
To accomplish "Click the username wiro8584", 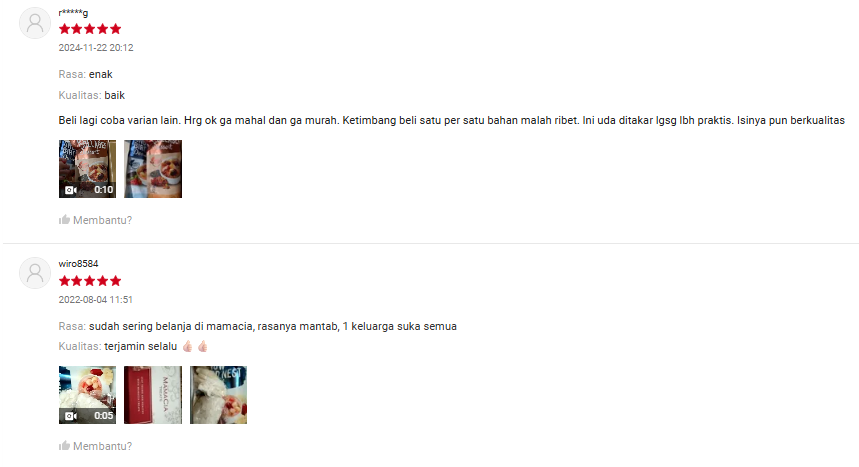I will tap(78, 264).
